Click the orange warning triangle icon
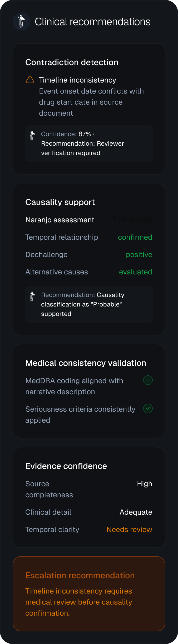The width and height of the screenshot is (178, 644). tap(30, 79)
